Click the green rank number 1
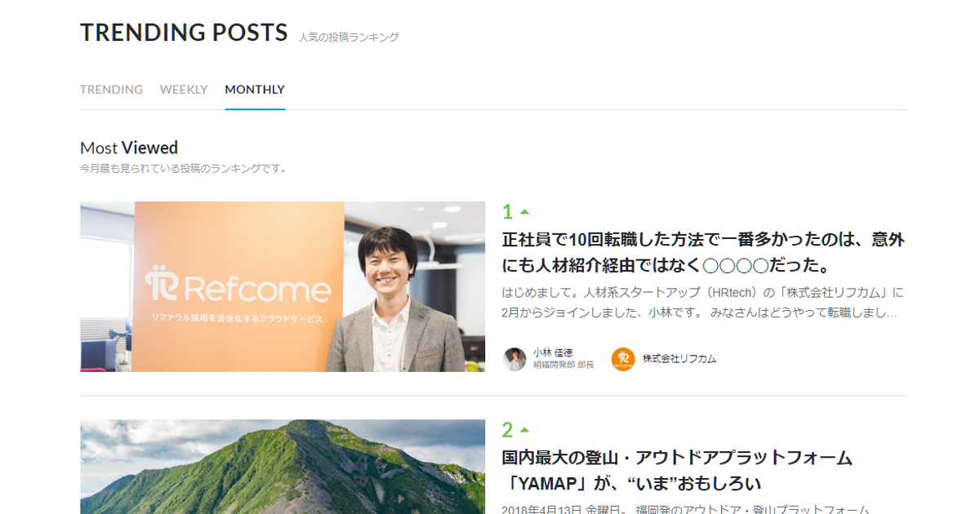This screenshot has width=980, height=514. coord(507,212)
